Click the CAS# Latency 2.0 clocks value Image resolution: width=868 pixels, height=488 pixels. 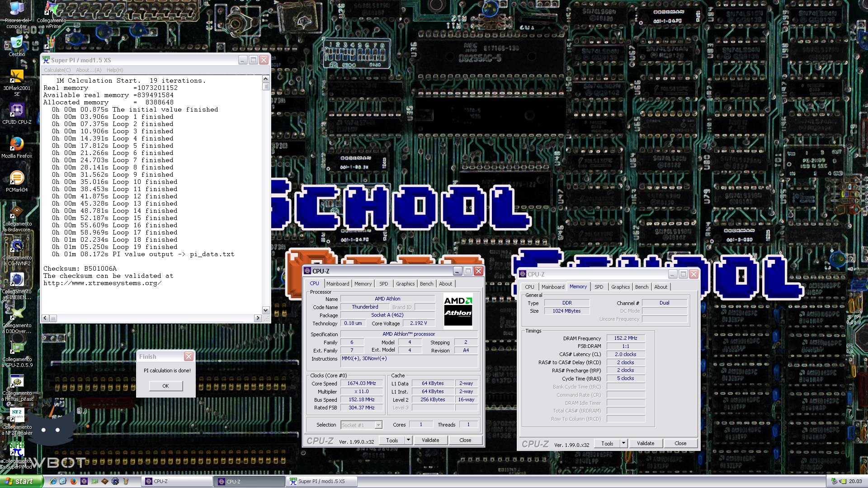click(x=626, y=354)
